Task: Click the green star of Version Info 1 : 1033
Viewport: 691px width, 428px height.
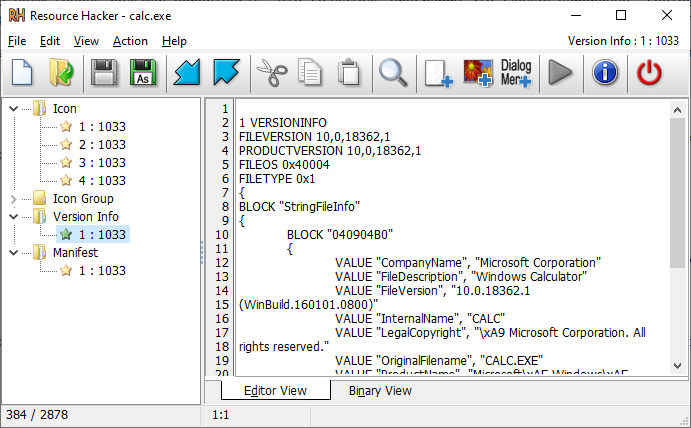Action: pos(66,234)
